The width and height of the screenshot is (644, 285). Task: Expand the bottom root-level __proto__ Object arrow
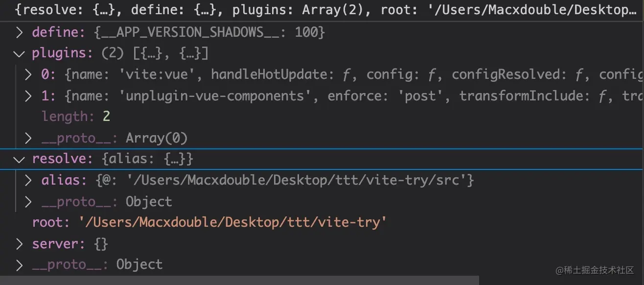tap(19, 265)
